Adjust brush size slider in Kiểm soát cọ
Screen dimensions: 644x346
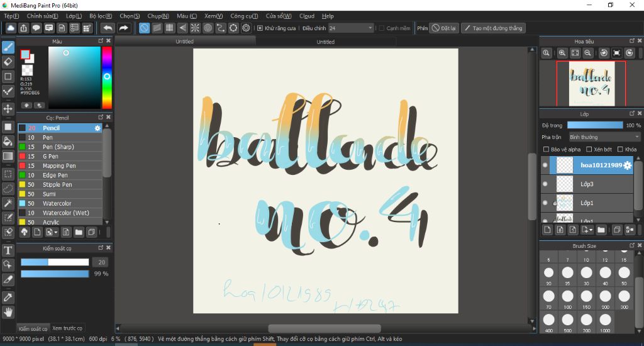(x=55, y=262)
